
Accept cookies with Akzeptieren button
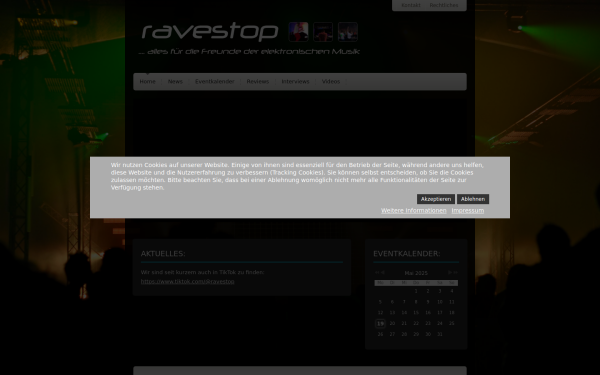tap(436, 199)
